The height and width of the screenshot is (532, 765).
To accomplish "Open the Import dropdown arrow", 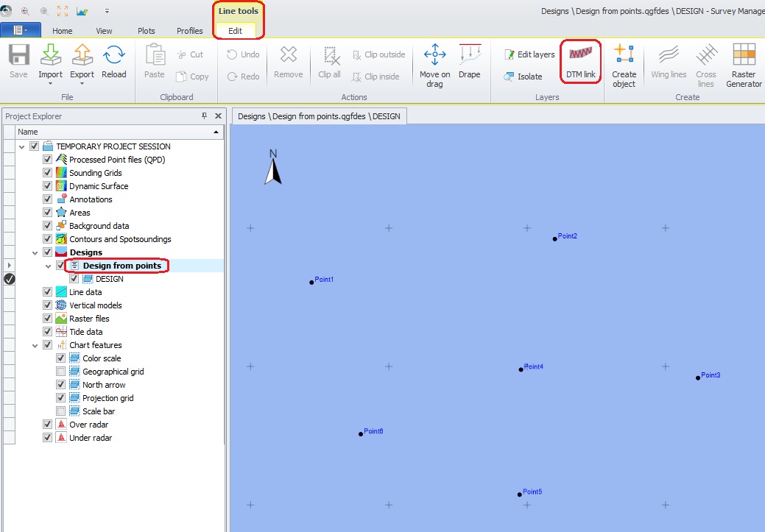I will pyautogui.click(x=50, y=84).
